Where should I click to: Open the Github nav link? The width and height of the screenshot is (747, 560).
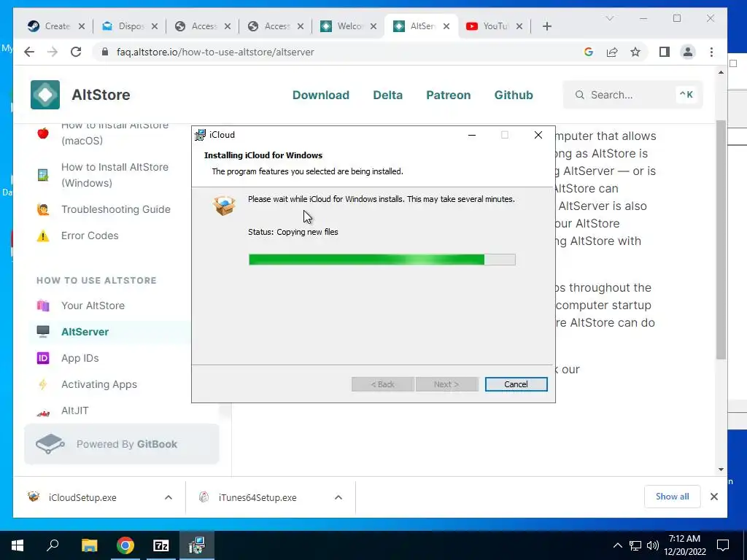coord(514,95)
